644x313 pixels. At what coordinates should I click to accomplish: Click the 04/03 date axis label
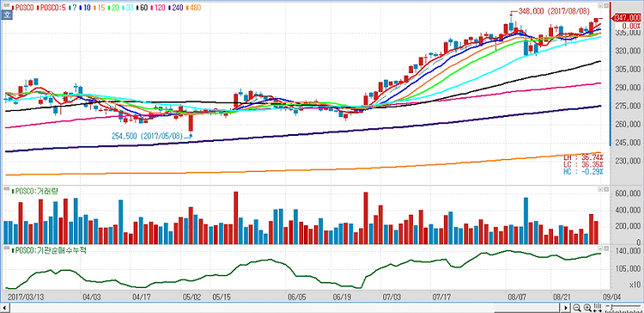tap(92, 296)
